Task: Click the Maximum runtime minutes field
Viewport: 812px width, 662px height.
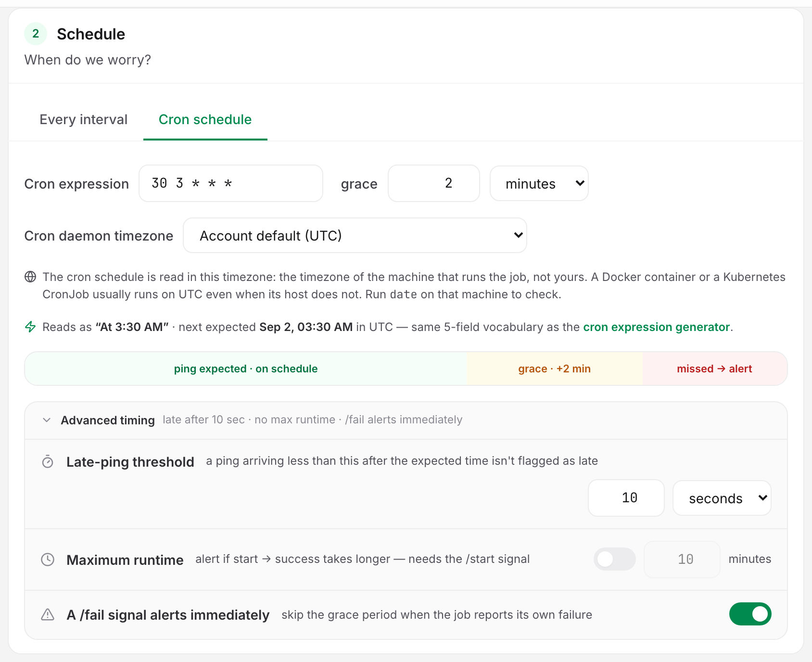Action: 682,559
